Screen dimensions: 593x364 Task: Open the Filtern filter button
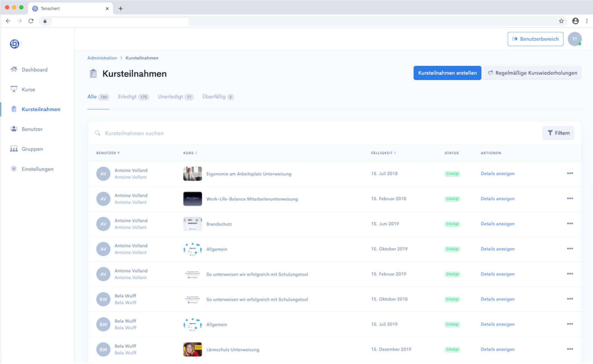coord(558,133)
